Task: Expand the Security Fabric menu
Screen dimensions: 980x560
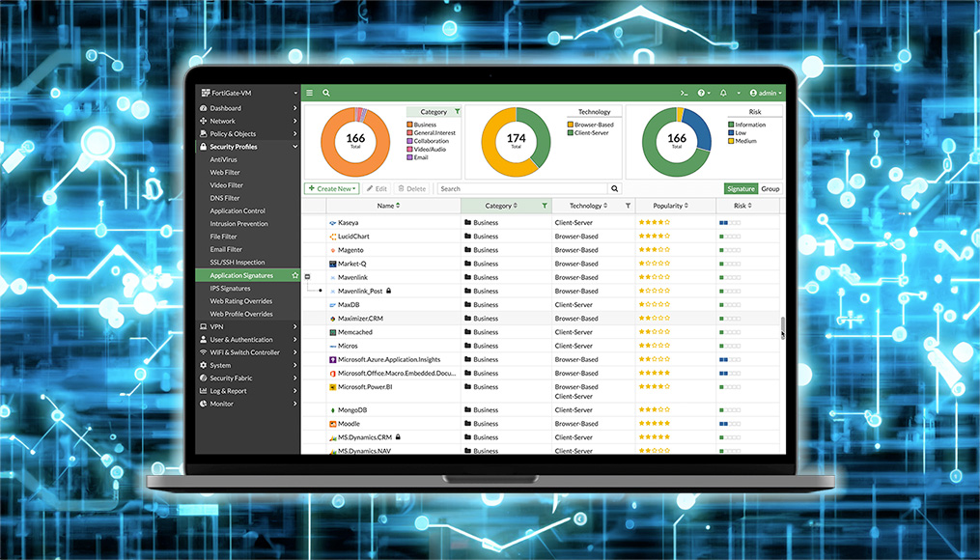Action: click(248, 378)
